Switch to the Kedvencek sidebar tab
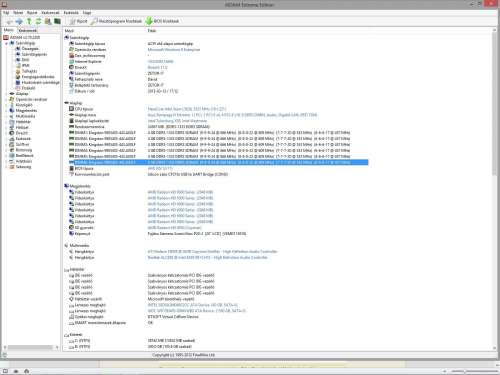The height and width of the screenshot is (375, 500). [x=28, y=30]
